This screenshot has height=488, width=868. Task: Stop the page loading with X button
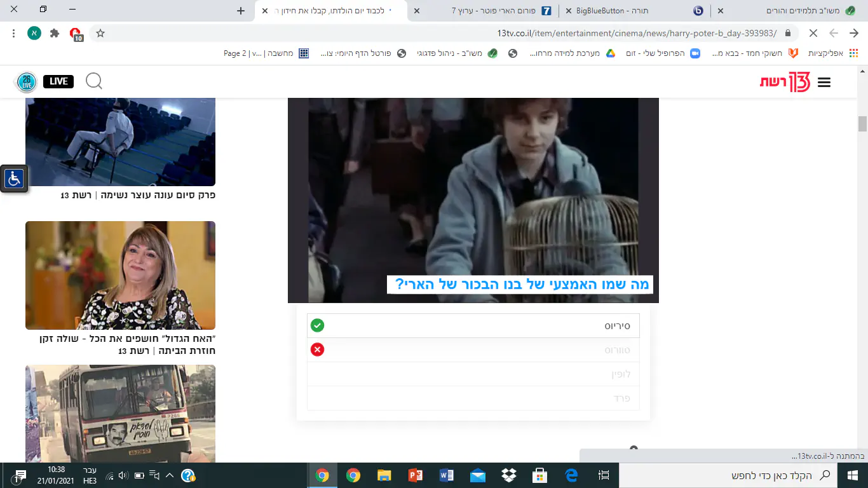pos(813,33)
